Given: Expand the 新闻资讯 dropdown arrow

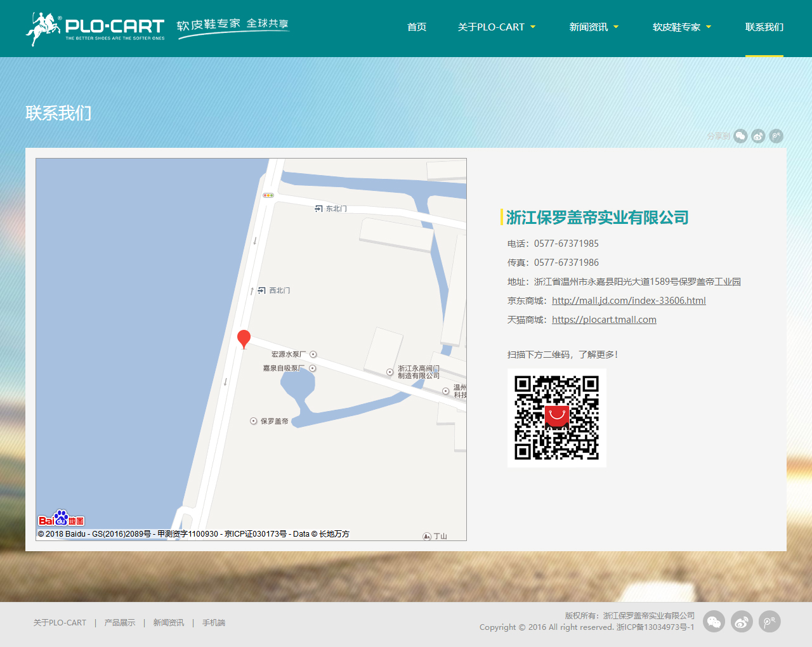Looking at the screenshot, I should click(616, 27).
